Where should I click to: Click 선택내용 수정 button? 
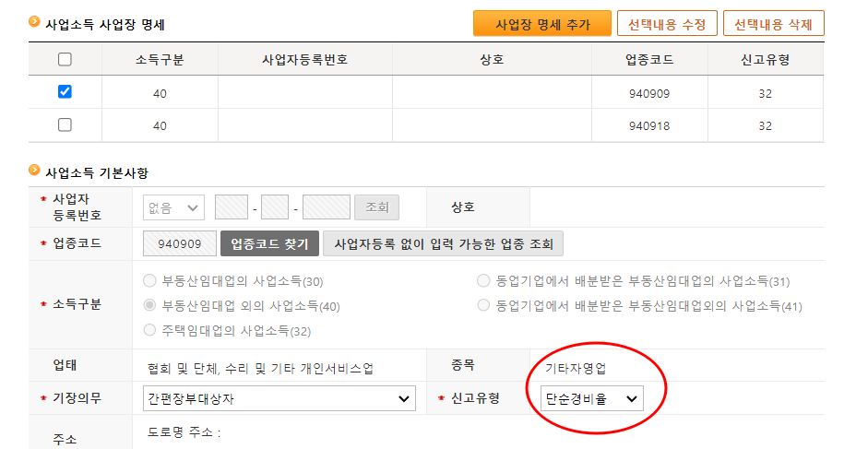[666, 24]
